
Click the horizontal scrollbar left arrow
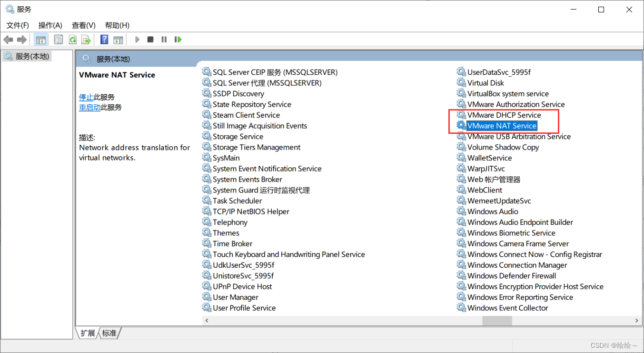[x=206, y=321]
